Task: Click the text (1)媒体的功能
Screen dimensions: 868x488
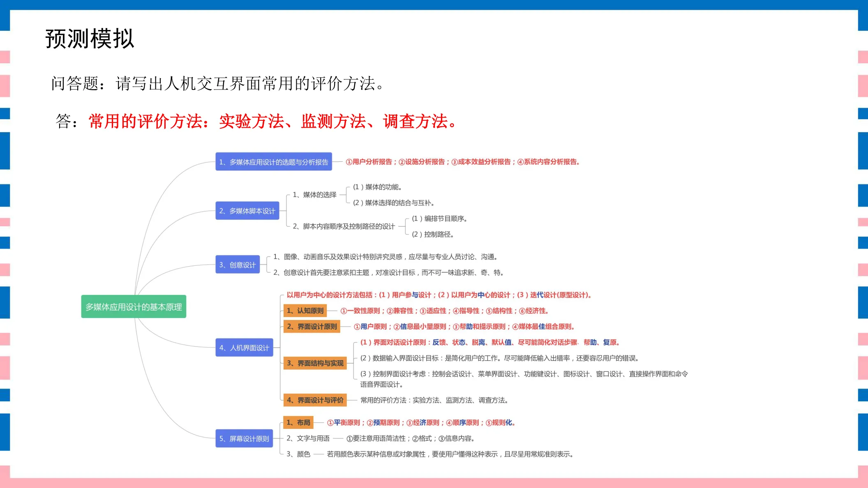Action: pyautogui.click(x=377, y=187)
